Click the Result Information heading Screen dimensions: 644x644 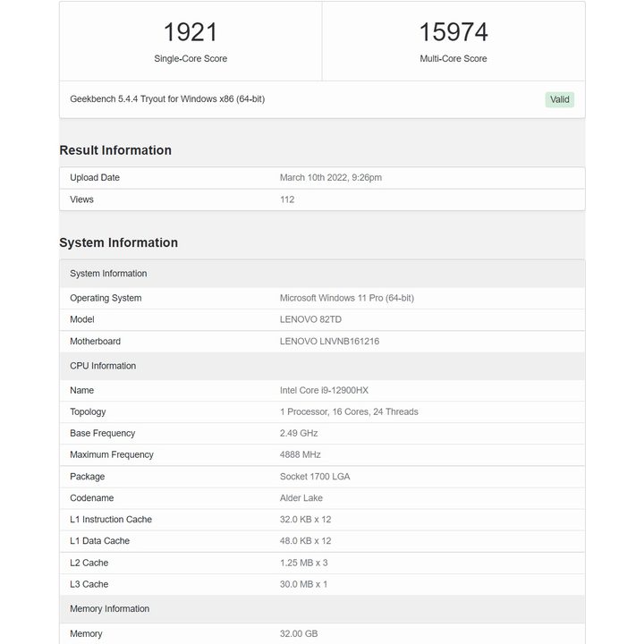(115, 150)
